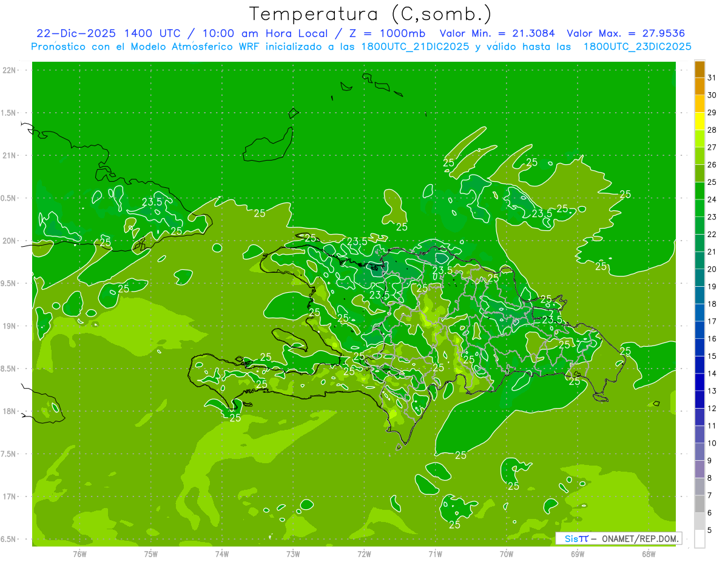The image size is (728, 562).
Task: Click the '22N' latitude axis label
Action: pyautogui.click(x=10, y=70)
